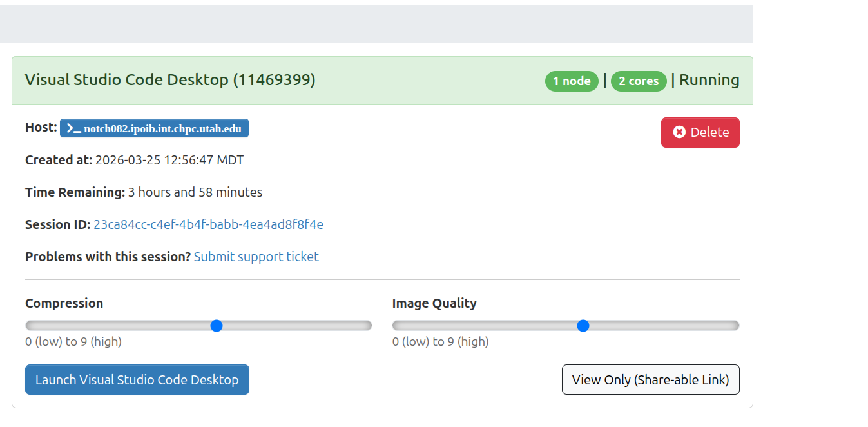
Task: Click the Running status text
Action: coord(709,80)
